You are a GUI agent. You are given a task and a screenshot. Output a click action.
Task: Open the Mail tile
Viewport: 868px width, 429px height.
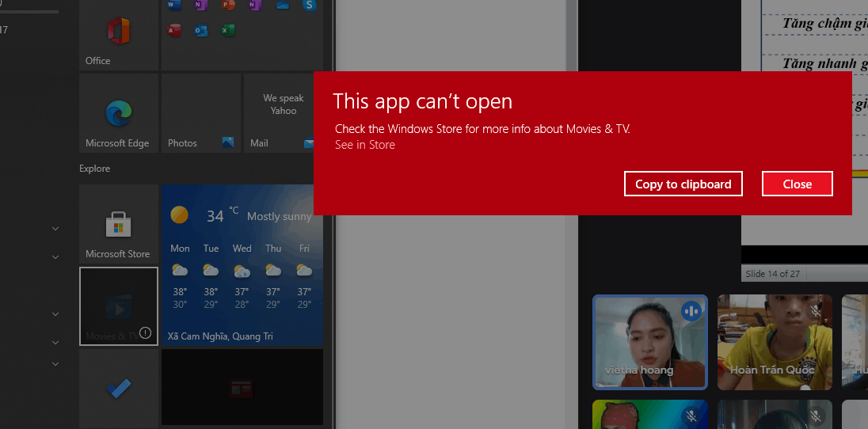279,113
